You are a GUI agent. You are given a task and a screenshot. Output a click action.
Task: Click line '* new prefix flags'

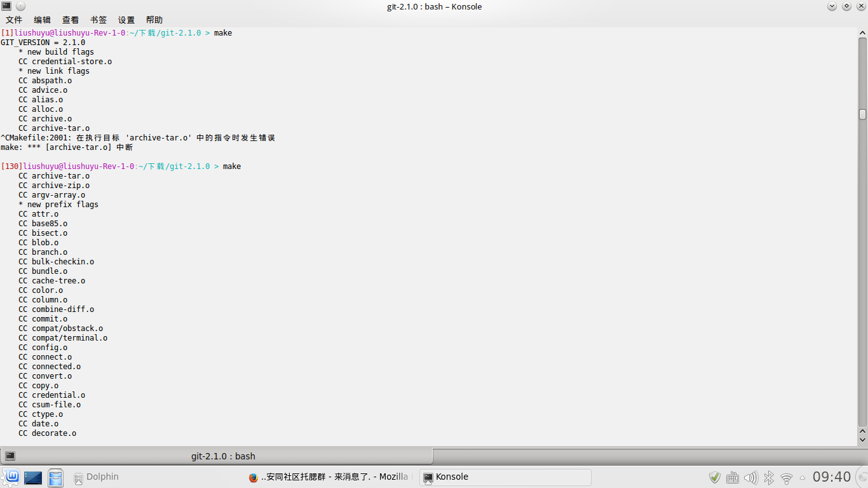pyautogui.click(x=58, y=205)
